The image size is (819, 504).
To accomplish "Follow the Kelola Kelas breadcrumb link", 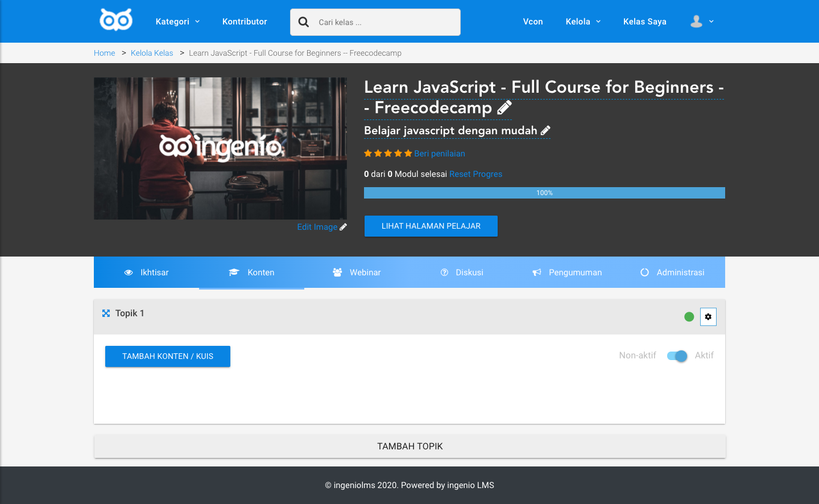I will (x=152, y=53).
